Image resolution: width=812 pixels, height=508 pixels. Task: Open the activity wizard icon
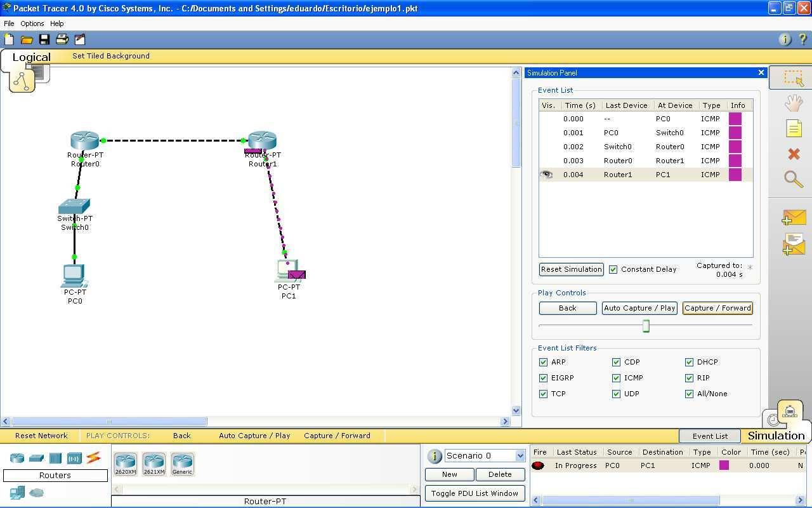pos(80,39)
